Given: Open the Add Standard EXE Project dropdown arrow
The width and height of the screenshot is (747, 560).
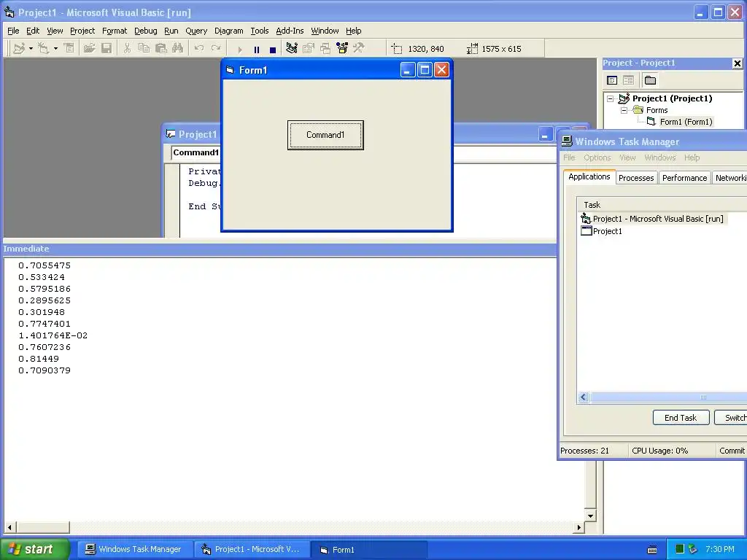Looking at the screenshot, I should [x=31, y=49].
